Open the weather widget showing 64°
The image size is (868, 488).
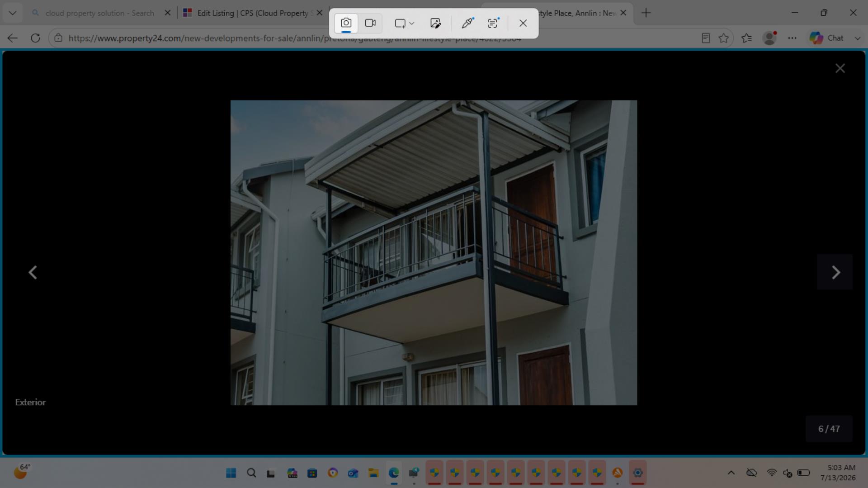click(x=22, y=472)
